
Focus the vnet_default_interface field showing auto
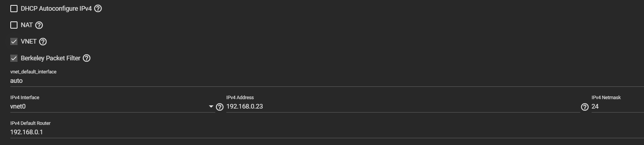pyautogui.click(x=327, y=81)
